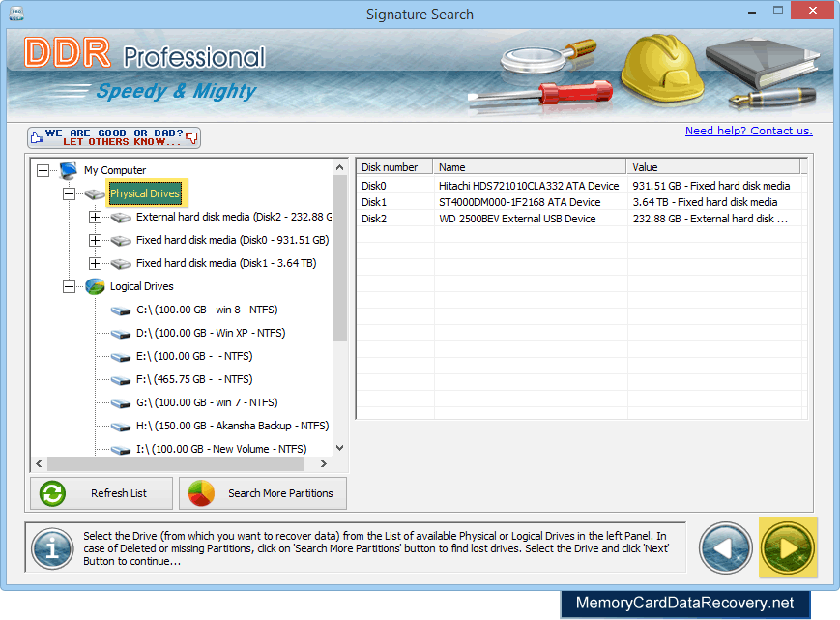840x620 pixels.
Task: Click Hitachi HDS721010CLA332 ATA Device name
Action: pos(529,186)
